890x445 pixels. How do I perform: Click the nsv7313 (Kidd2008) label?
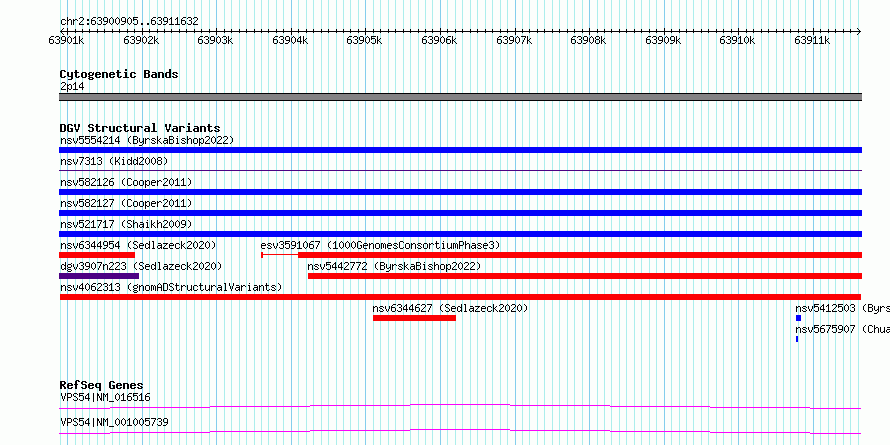(114, 161)
